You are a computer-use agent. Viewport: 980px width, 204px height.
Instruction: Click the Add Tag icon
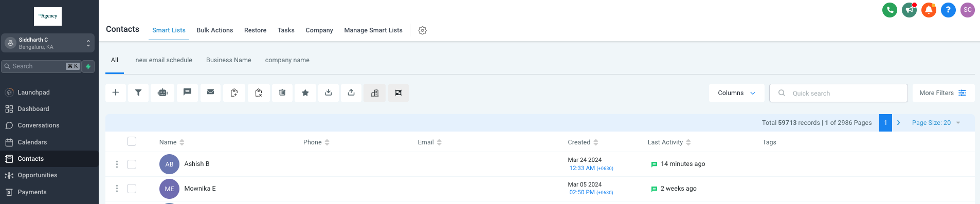[x=234, y=93]
